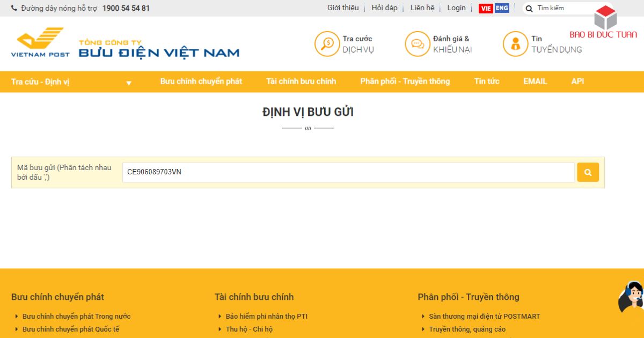Click the Tra cước Dịch vụ icon
The height and width of the screenshot is (338, 644).
(327, 43)
